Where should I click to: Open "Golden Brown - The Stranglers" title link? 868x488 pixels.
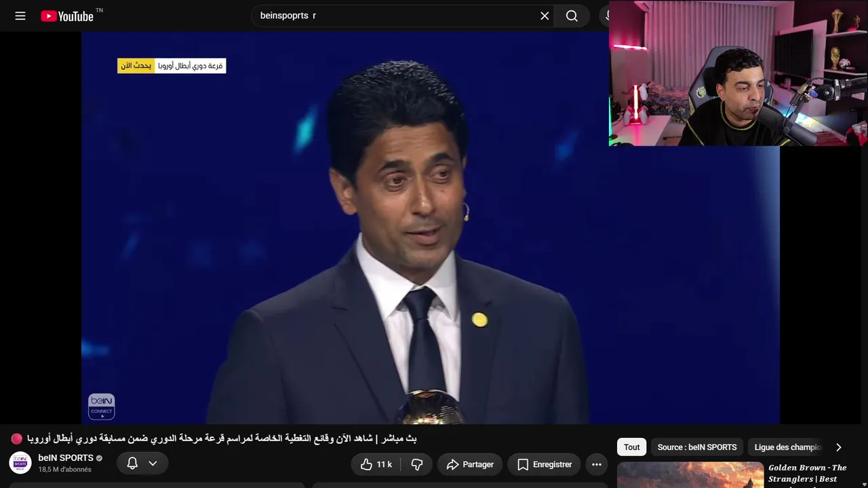pyautogui.click(x=808, y=473)
